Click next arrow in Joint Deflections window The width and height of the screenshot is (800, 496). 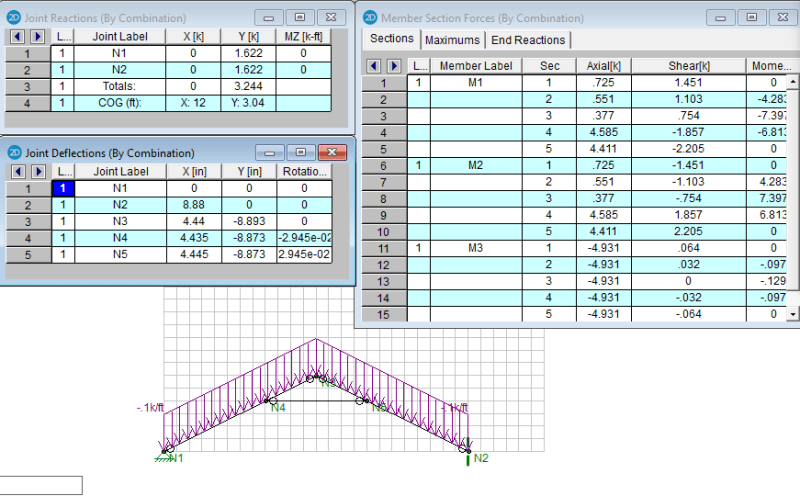[38, 171]
